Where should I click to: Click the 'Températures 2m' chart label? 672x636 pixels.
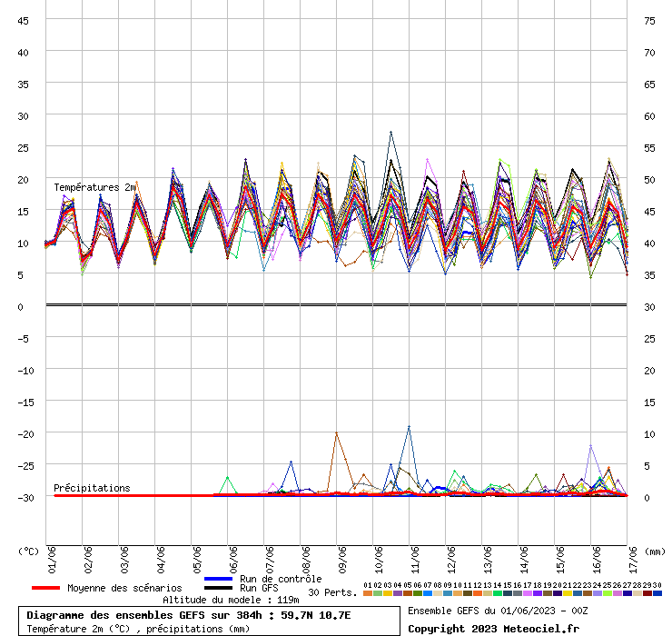click(x=94, y=187)
